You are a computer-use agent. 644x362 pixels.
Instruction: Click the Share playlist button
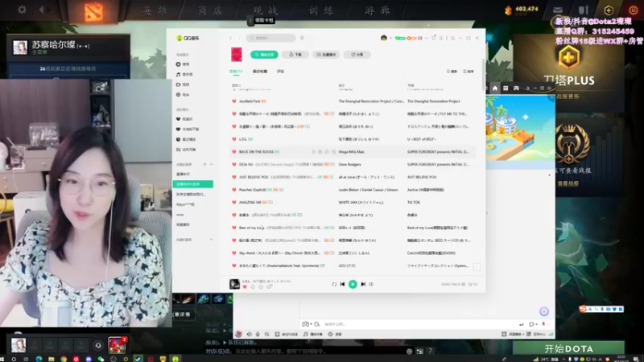(x=357, y=55)
